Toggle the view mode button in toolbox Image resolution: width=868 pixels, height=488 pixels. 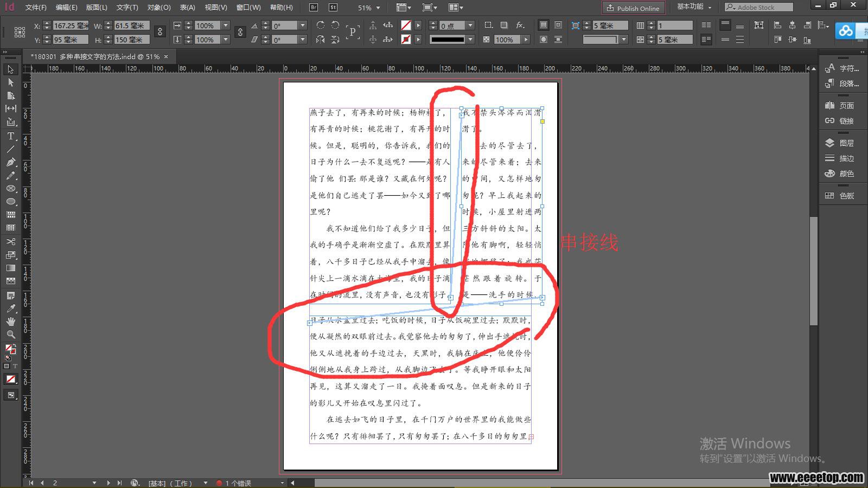pos(10,395)
